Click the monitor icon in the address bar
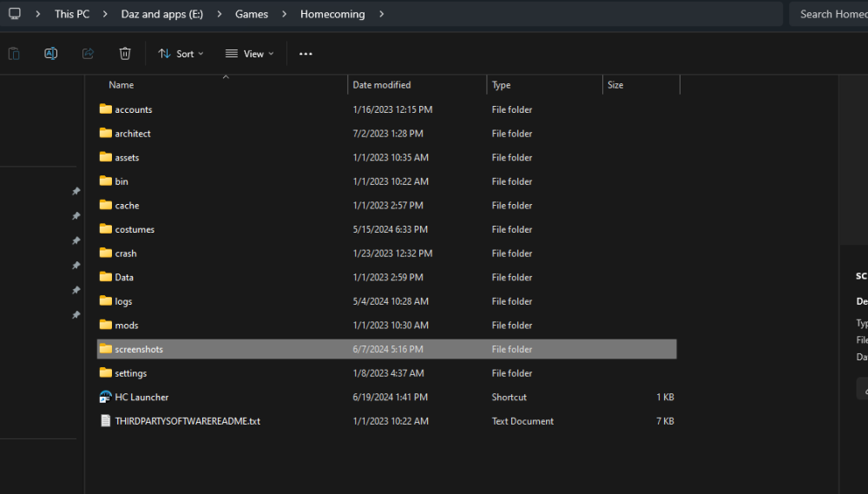Image resolution: width=868 pixels, height=494 pixels. tap(15, 14)
